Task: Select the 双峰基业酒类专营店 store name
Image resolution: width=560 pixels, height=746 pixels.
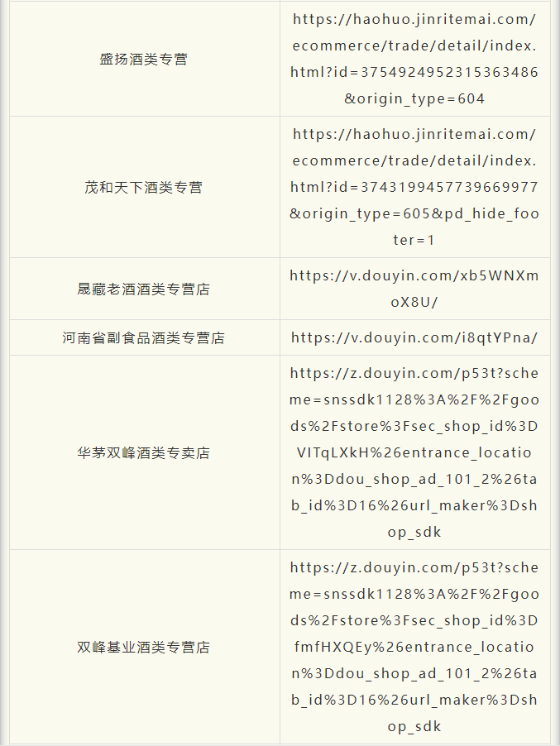Action: [x=144, y=647]
